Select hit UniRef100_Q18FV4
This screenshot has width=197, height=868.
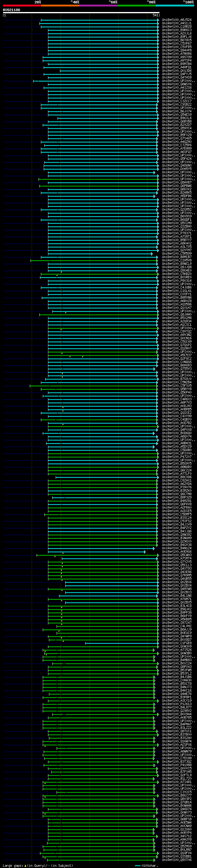[177, 853]
